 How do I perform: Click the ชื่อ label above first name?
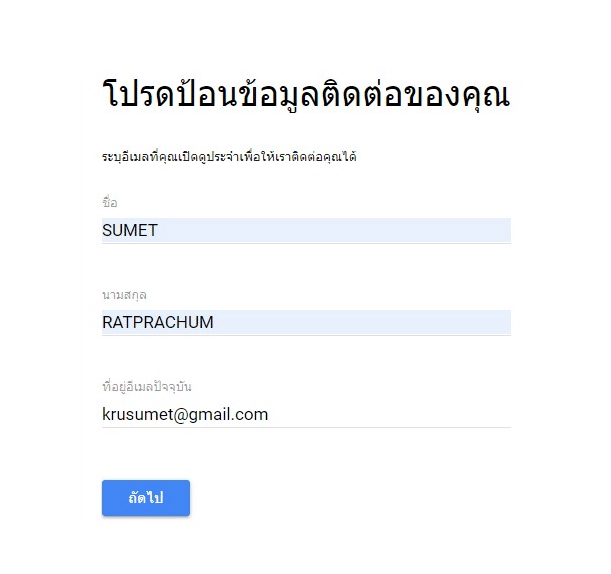click(109, 203)
